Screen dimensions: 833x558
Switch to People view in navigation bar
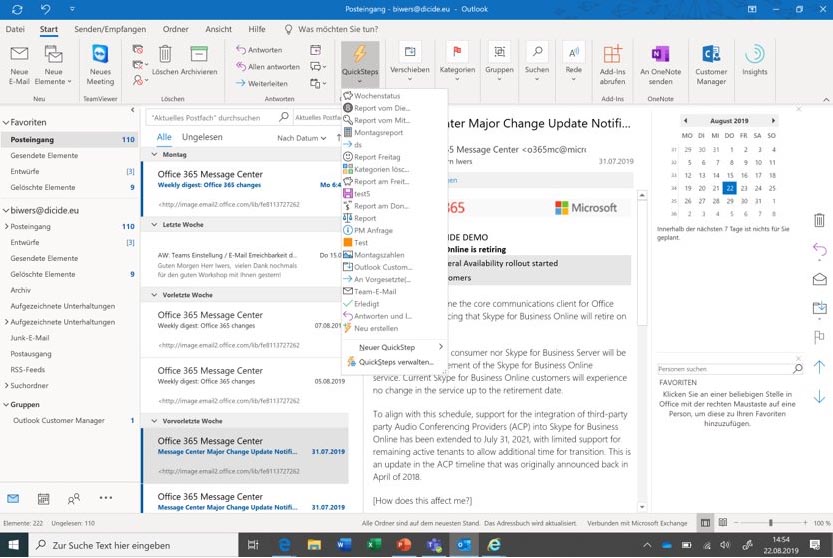[x=74, y=498]
